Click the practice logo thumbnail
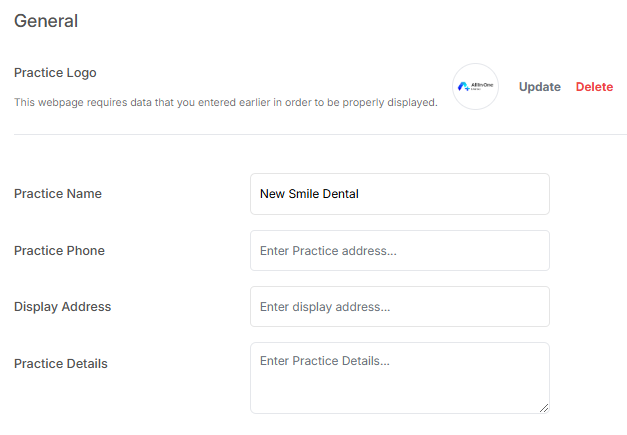 [475, 87]
